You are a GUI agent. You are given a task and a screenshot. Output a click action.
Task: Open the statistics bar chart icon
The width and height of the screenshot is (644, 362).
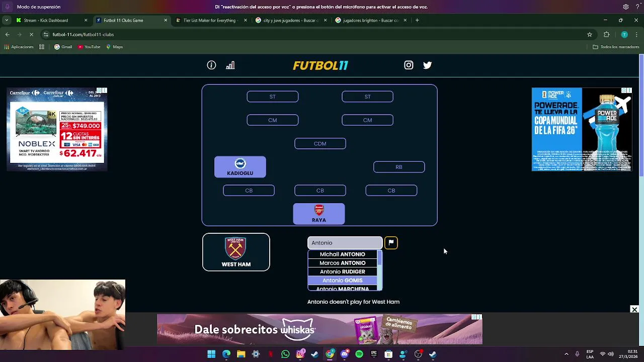[230, 65]
